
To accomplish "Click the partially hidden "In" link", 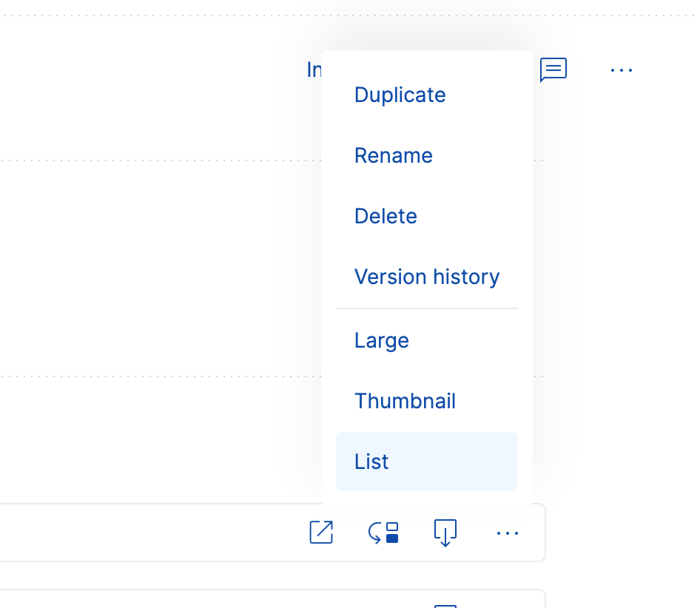I will 314,70.
